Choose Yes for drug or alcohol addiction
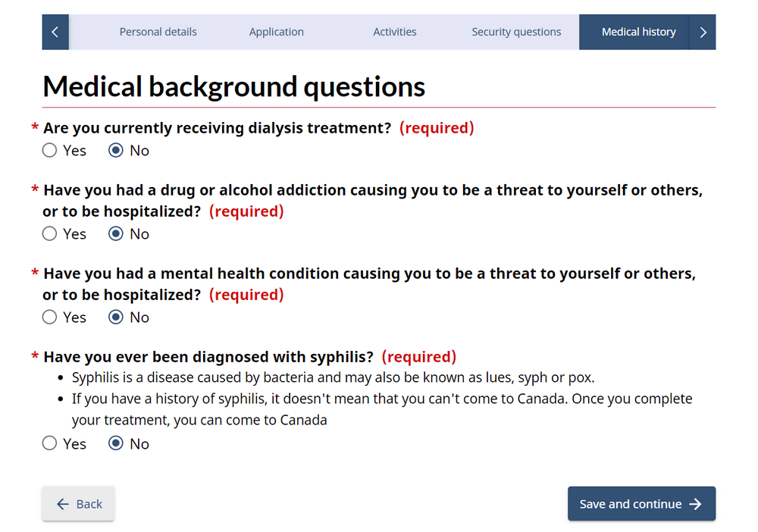Viewport: 758px width, 532px height. tap(50, 233)
